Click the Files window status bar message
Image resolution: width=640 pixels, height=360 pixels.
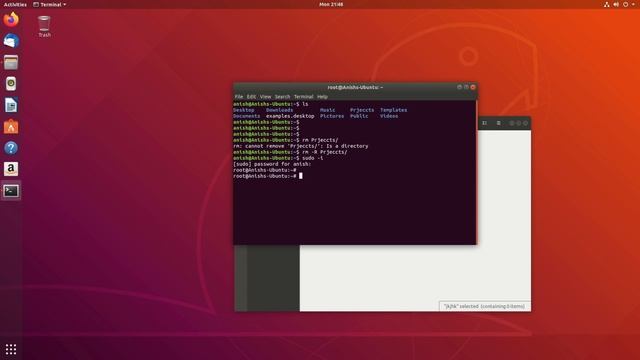[484, 306]
